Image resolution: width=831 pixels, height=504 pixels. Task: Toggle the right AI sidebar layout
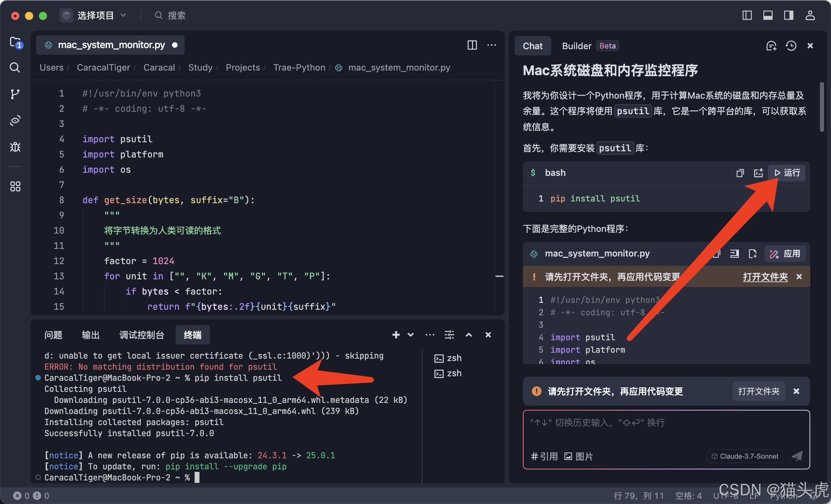coord(788,15)
